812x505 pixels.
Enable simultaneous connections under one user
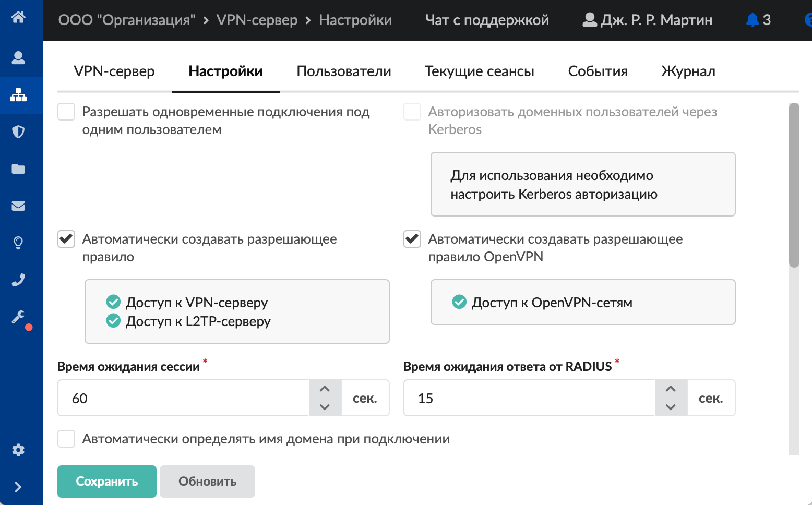66,112
